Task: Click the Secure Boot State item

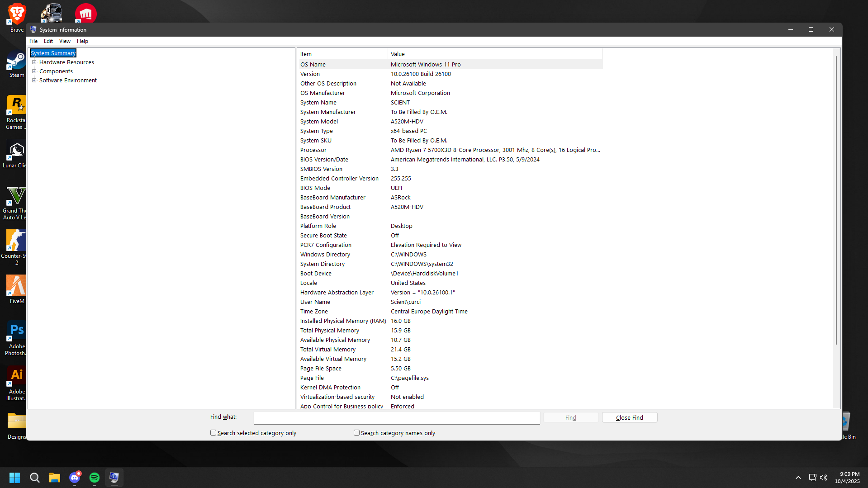Action: [x=323, y=236]
